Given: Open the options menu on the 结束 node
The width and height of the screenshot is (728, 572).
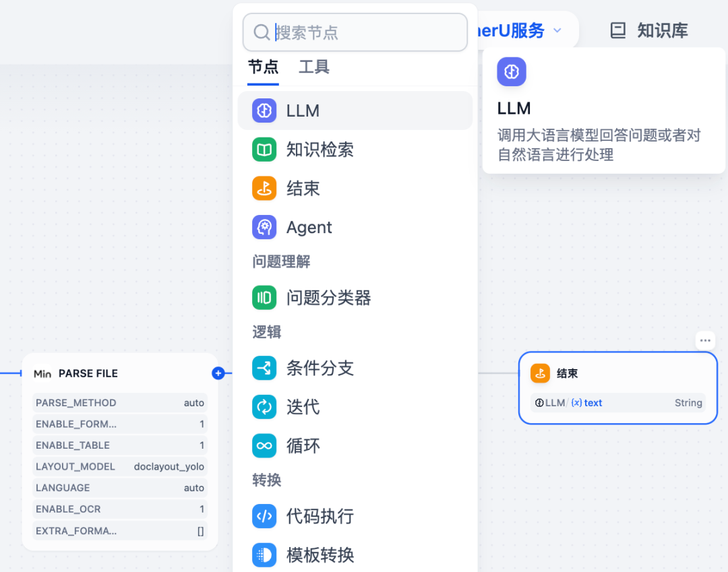Looking at the screenshot, I should [705, 340].
